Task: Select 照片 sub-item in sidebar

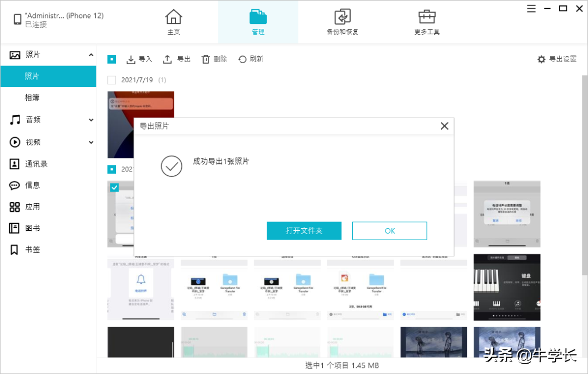Action: (48, 76)
